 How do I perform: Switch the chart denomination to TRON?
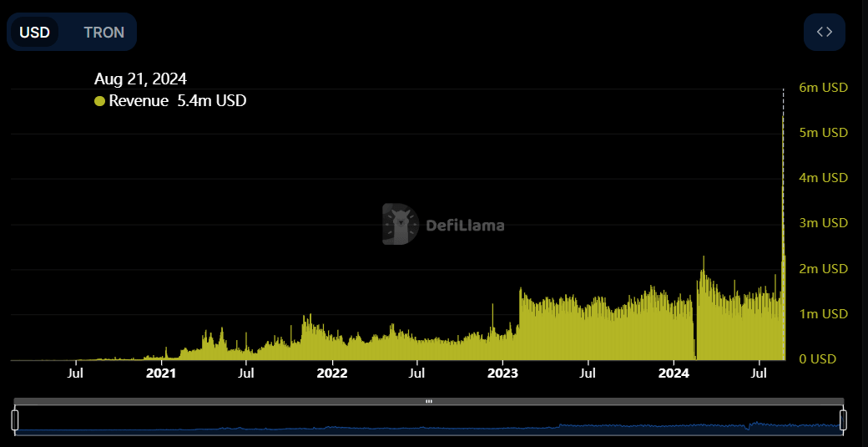pyautogui.click(x=104, y=32)
